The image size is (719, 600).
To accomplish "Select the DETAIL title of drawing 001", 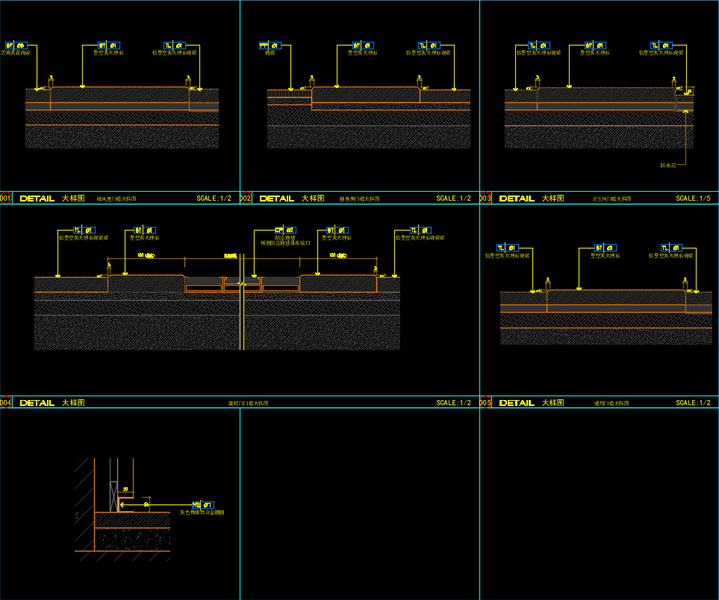I will tap(37, 199).
